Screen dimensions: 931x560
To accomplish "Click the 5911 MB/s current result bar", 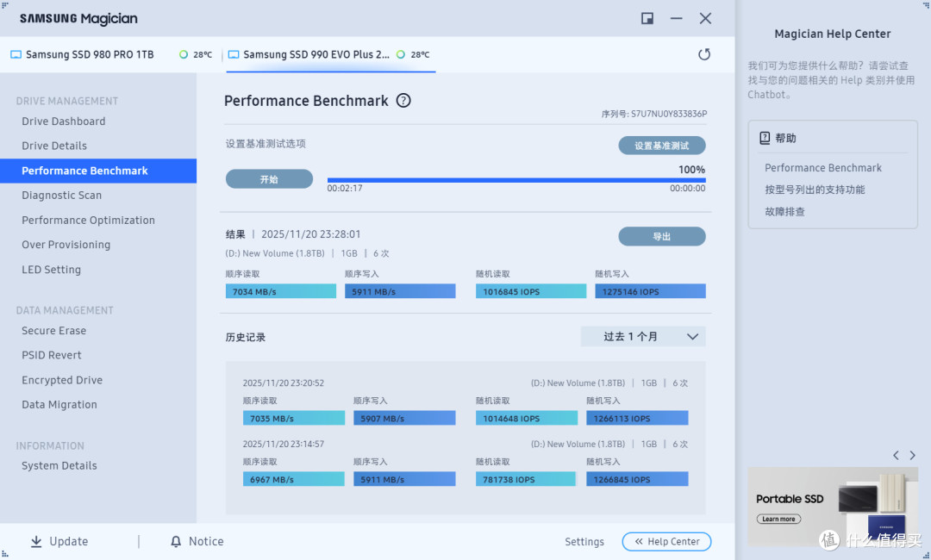I will (x=400, y=291).
